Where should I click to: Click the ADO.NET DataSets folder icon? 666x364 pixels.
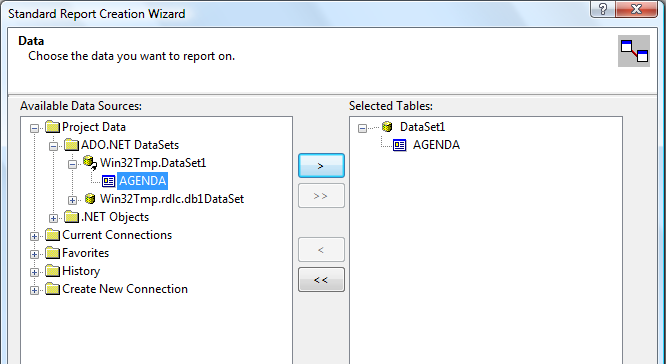point(71,145)
